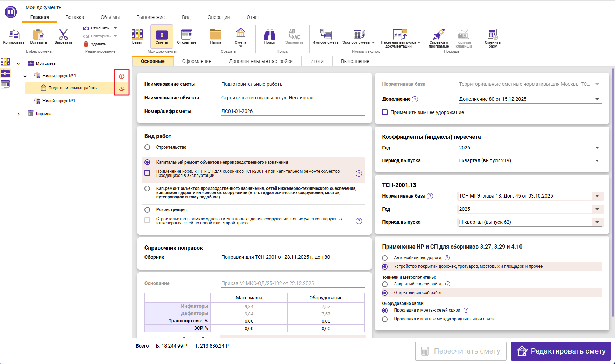Expand the Корзина tree node
Viewport: 615px width, 364px height.
[x=19, y=114]
